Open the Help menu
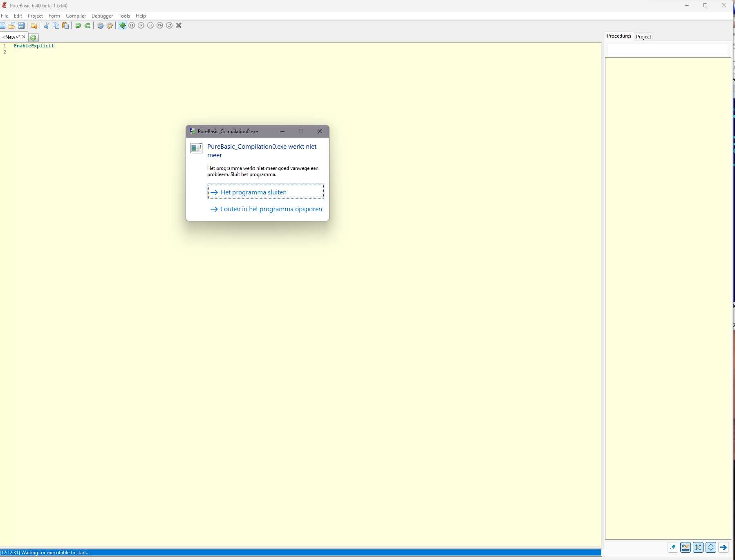This screenshot has width=735, height=560. [141, 16]
